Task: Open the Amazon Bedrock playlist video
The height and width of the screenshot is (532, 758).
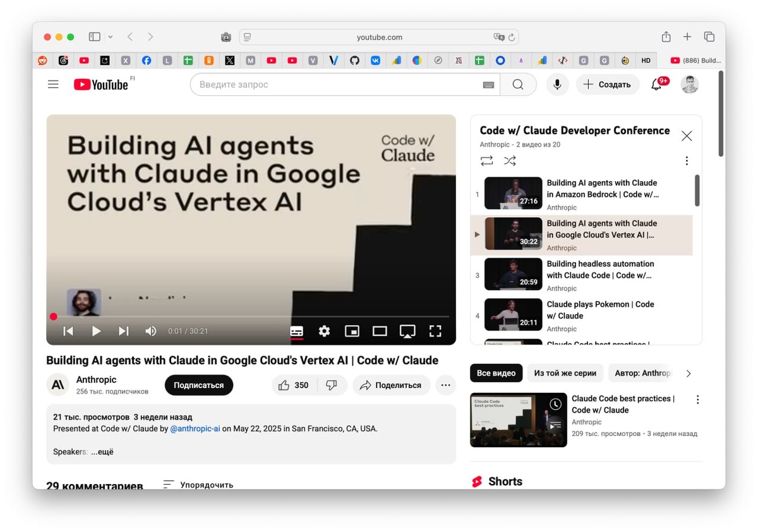Action: coord(582,193)
